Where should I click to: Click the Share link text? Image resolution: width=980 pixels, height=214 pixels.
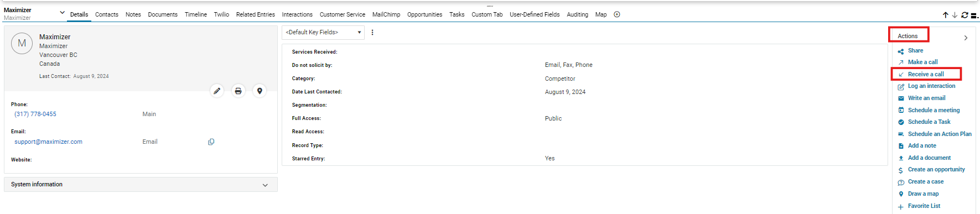915,50
